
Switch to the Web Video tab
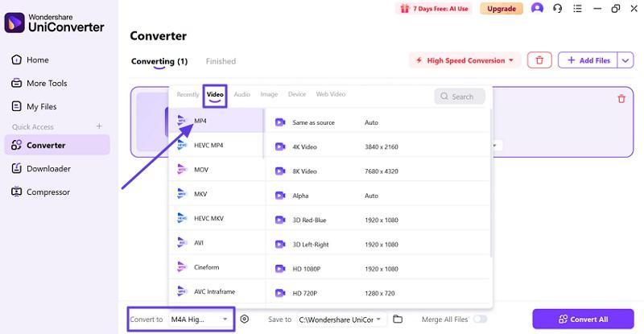click(331, 94)
